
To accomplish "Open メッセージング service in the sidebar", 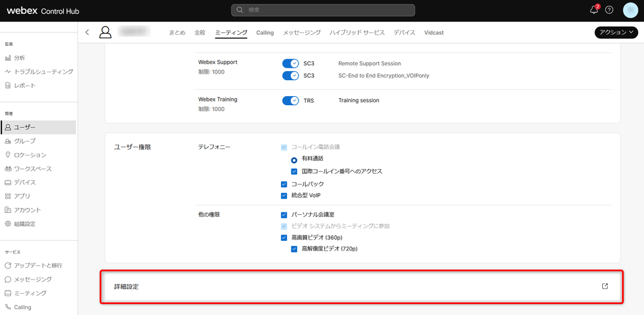I will point(28,279).
